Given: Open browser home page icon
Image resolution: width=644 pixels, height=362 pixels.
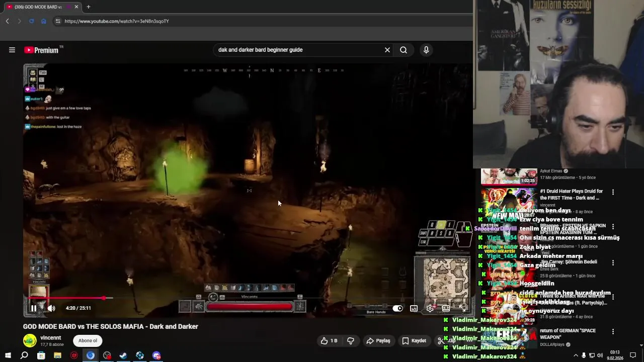Looking at the screenshot, I should point(43,21).
